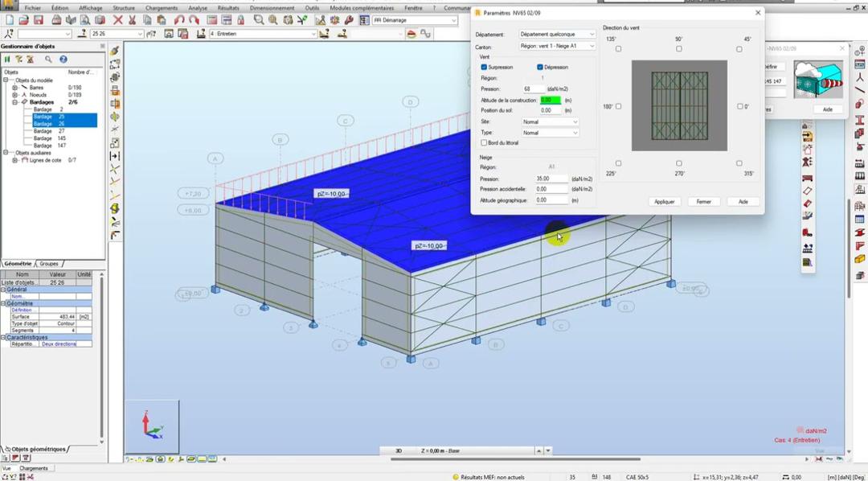The image size is (868, 481).
Task: Expand the Noeuds tree node
Action: [x=15, y=95]
